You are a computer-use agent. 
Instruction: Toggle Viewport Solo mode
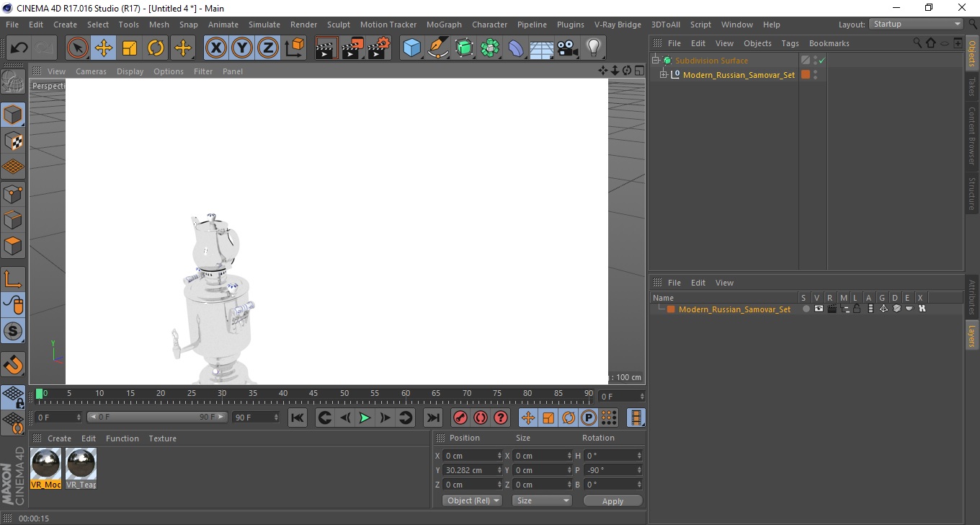pos(13,332)
